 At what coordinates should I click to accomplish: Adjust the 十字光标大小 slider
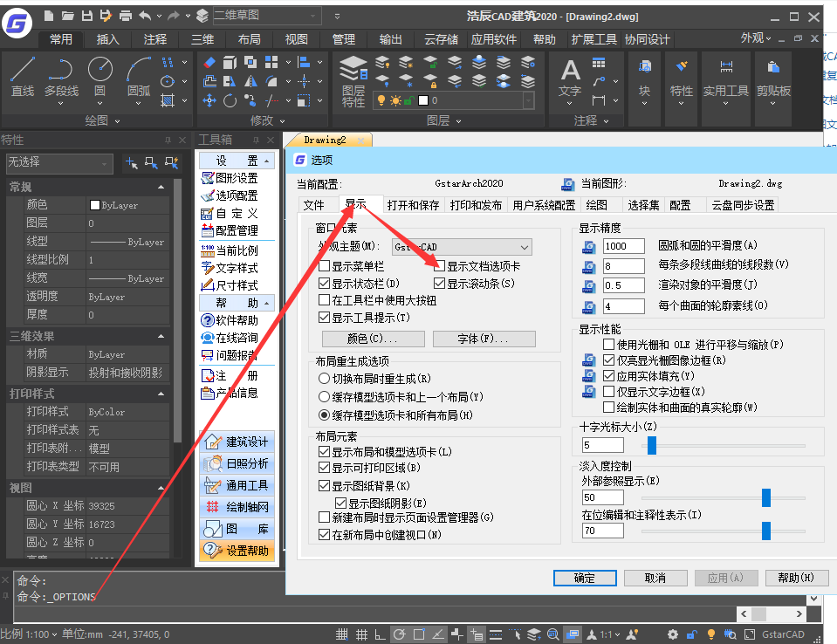coord(651,445)
